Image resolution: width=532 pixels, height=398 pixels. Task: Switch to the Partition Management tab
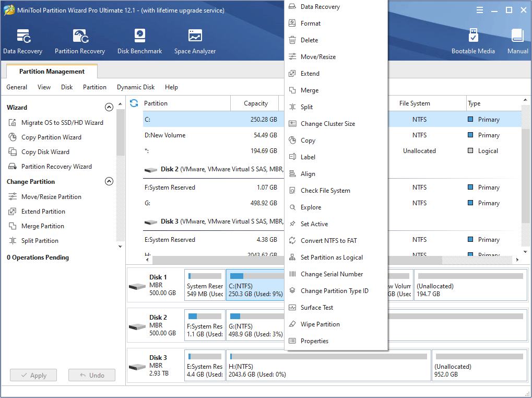click(51, 71)
